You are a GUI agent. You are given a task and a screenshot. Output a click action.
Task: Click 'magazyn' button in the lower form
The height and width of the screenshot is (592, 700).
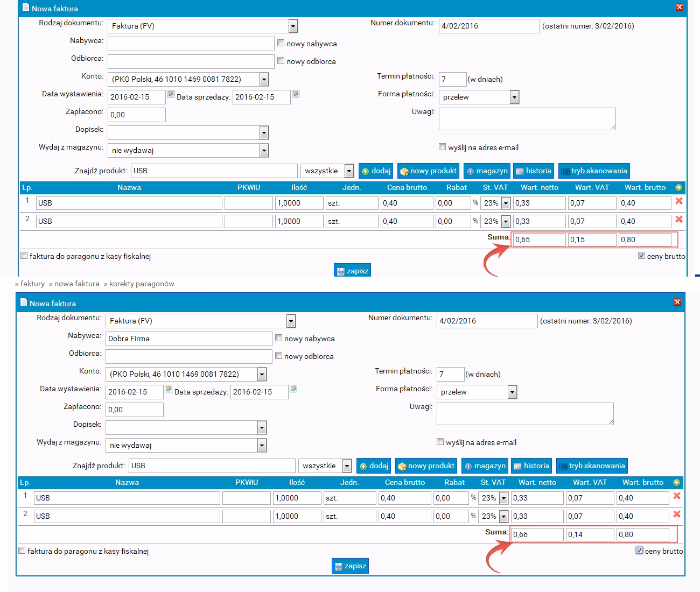pyautogui.click(x=485, y=466)
